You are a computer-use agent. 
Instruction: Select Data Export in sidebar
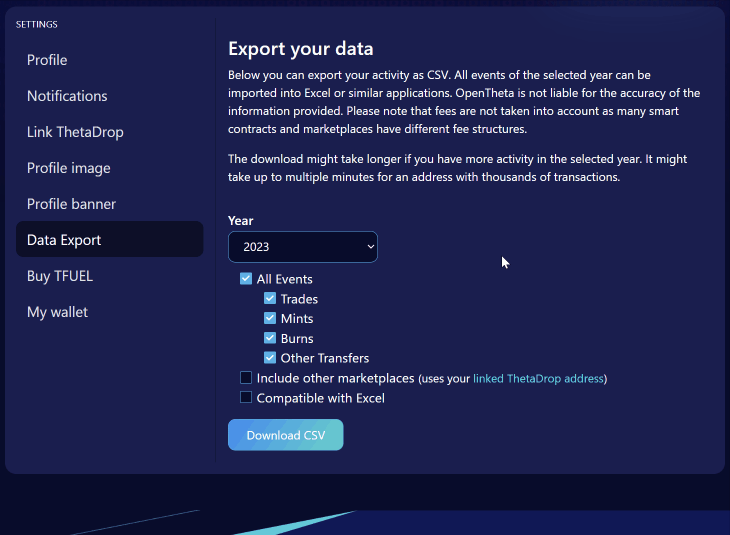point(109,240)
